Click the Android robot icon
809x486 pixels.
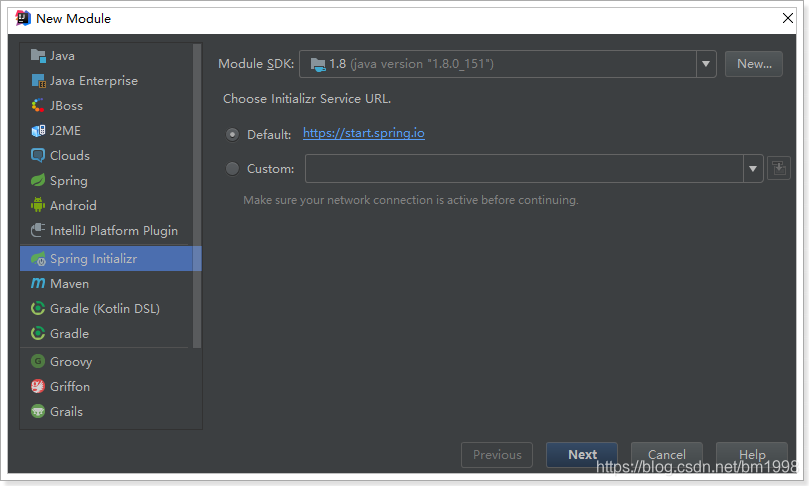pyautogui.click(x=38, y=205)
